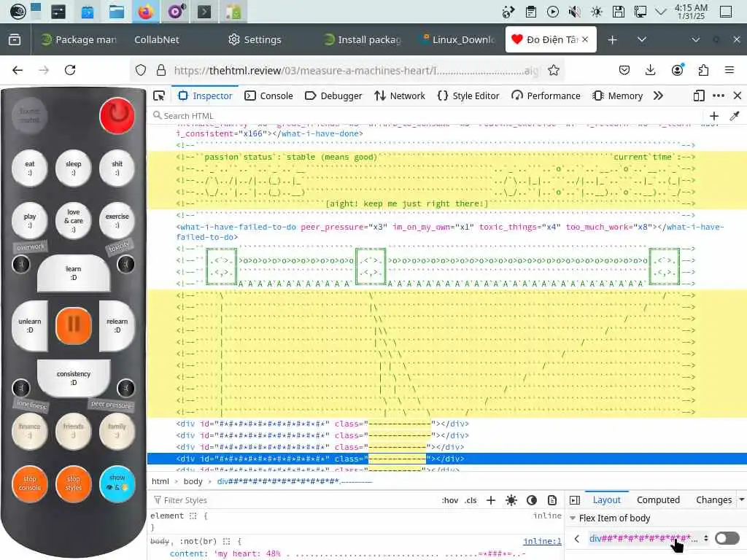Click the stop console orange button
The width and height of the screenshot is (747, 560).
[29, 483]
